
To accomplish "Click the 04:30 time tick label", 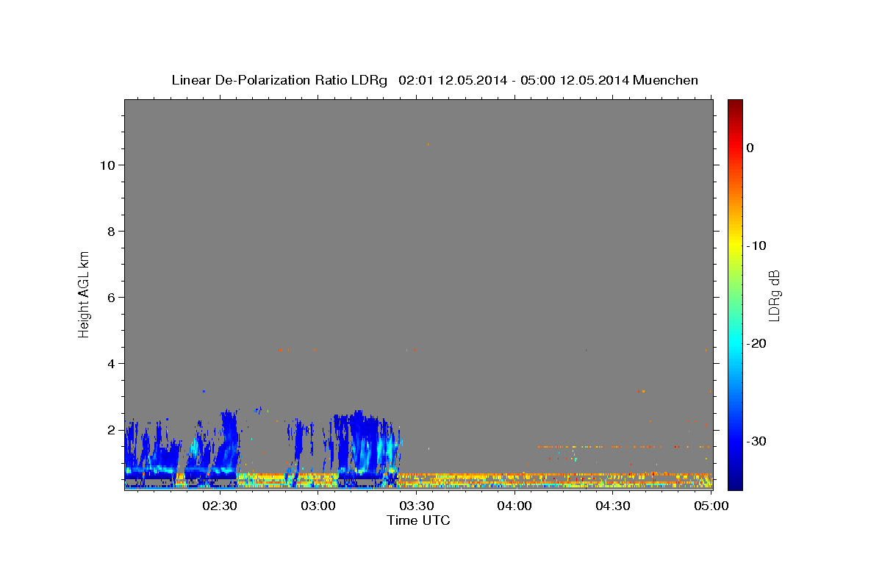I will (613, 506).
